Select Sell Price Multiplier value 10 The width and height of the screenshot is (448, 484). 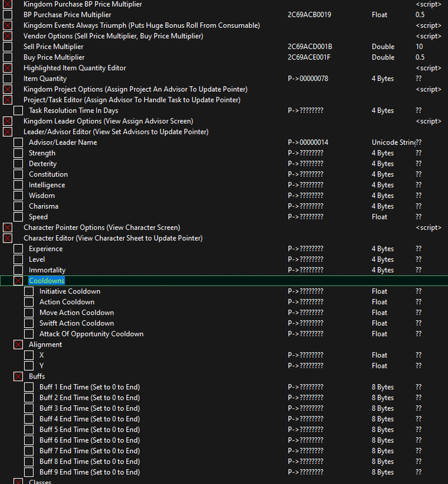419,47
